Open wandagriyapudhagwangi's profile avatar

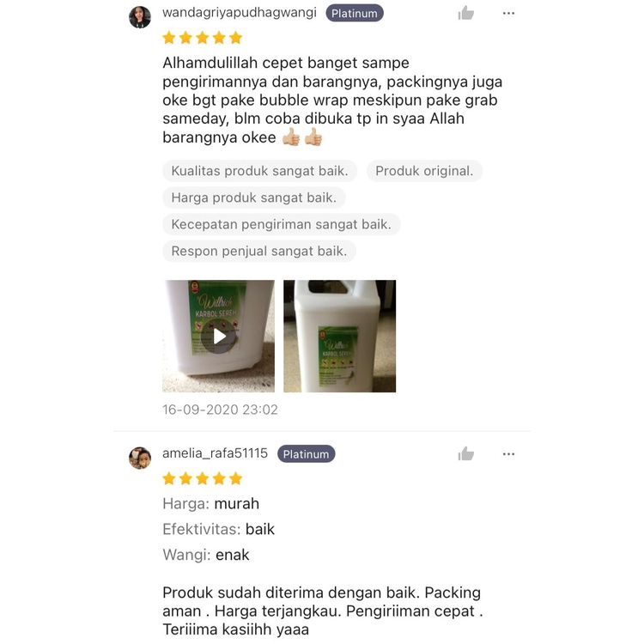point(140,17)
